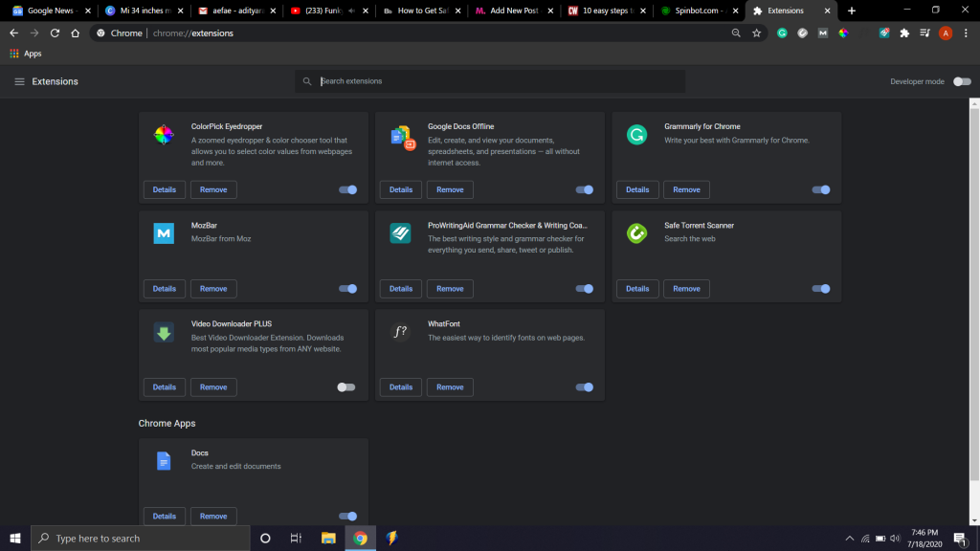Open Details for ColorPick Eyedropper
The image size is (980, 551).
coord(165,190)
